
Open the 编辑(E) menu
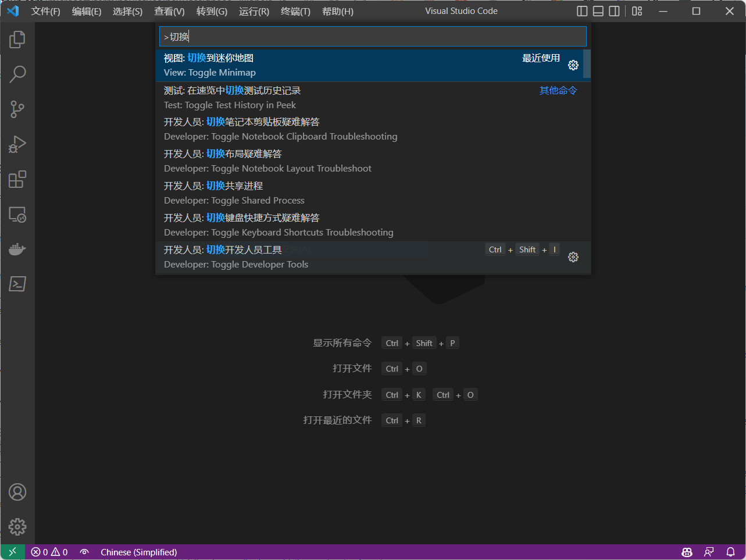point(87,11)
